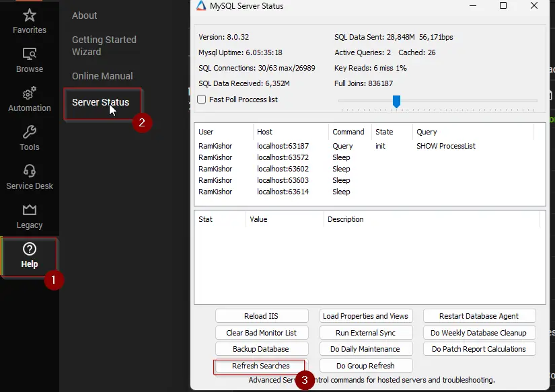Screen dimensions: 555x392
Task: Open Getting Started Wizard menu entry
Action: 104,46
